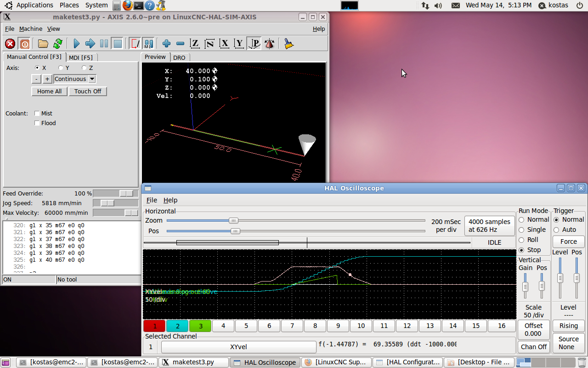This screenshot has height=368, width=588.
Task: Open terminal from the top panel
Action: [x=139, y=6]
